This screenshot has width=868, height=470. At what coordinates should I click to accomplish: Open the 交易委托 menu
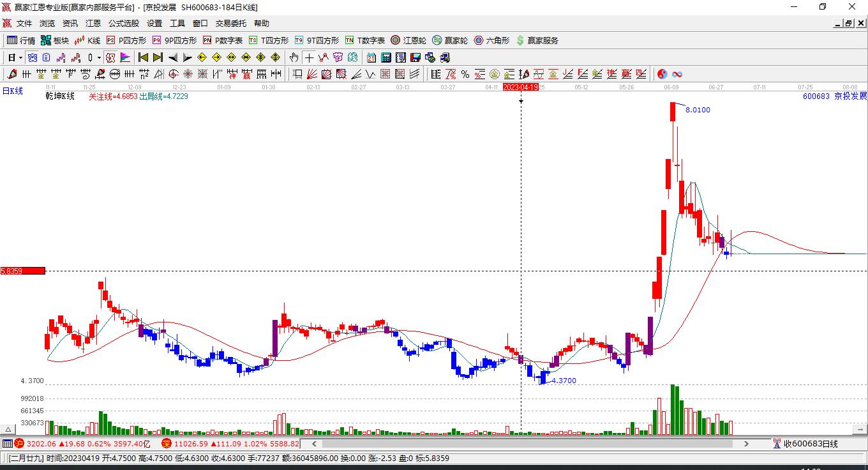point(231,24)
